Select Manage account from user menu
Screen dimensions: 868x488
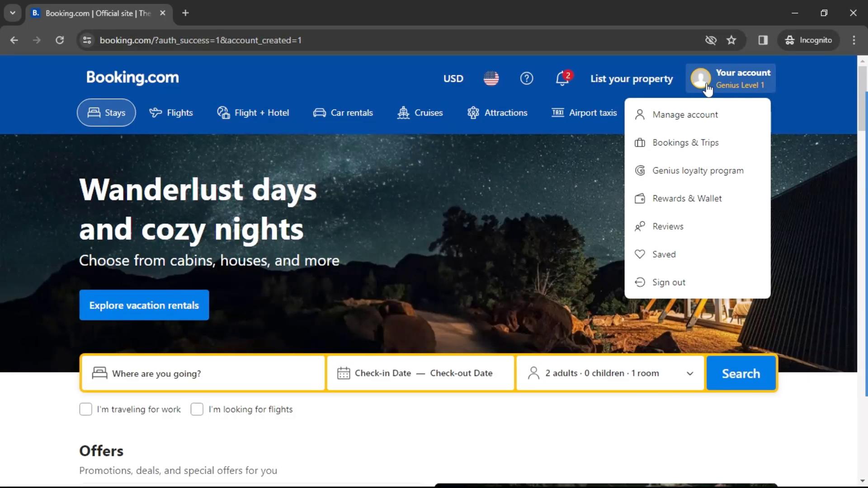(x=685, y=114)
